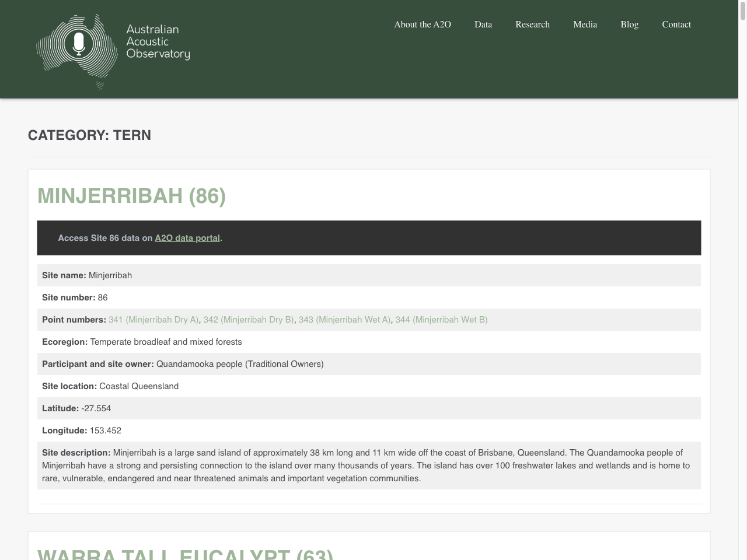Viewport: 747px width, 560px height.
Task: Click the Access Site 86 data banner
Action: [x=369, y=238]
